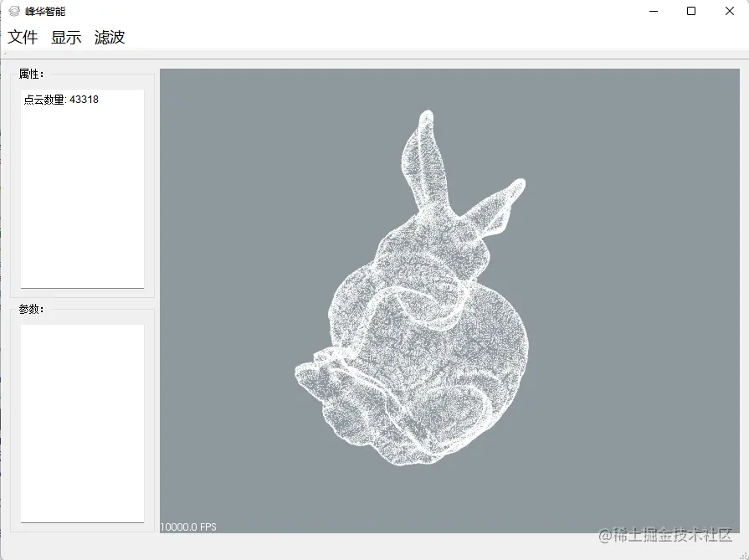Image resolution: width=749 pixels, height=560 pixels.
Task: Open the 显示 menu
Action: (66, 38)
